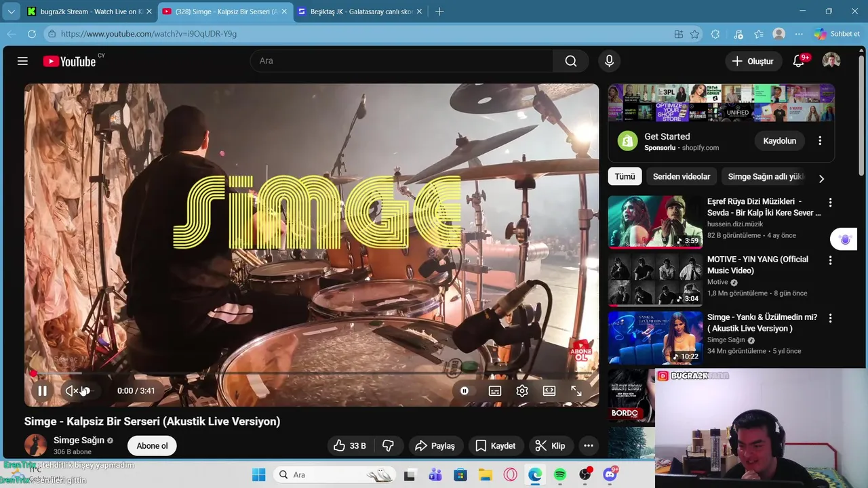868x488 pixels.
Task: Click the address bar URL
Action: pos(149,34)
